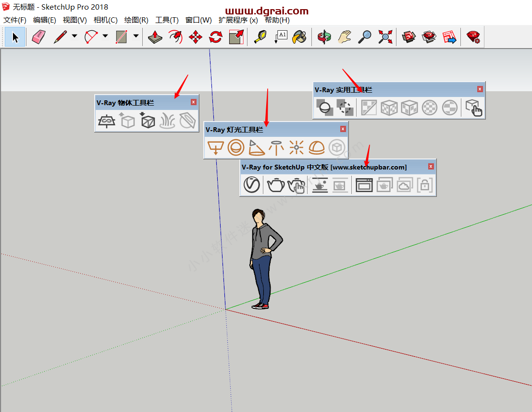
Task: Add V-Ray IES light
Action: coord(276,148)
